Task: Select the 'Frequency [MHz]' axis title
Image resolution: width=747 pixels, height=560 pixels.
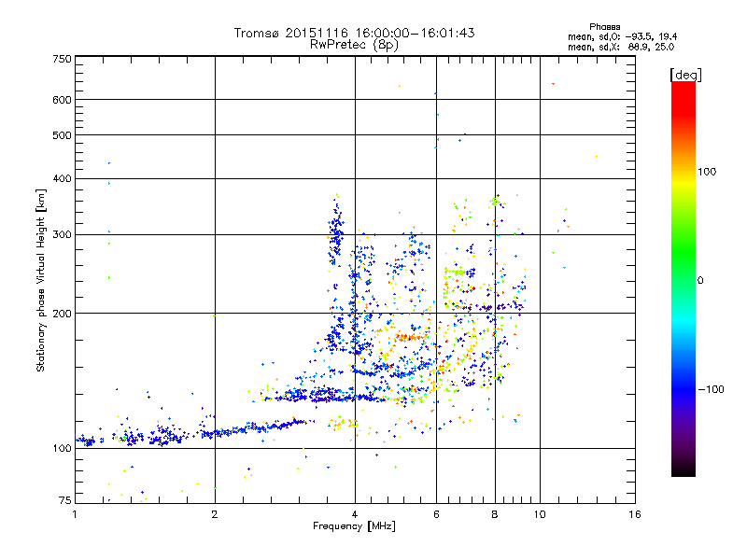Action: click(x=354, y=526)
